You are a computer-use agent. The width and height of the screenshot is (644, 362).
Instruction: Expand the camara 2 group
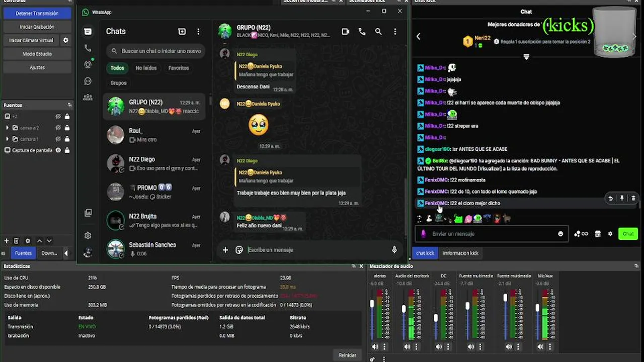point(7,128)
